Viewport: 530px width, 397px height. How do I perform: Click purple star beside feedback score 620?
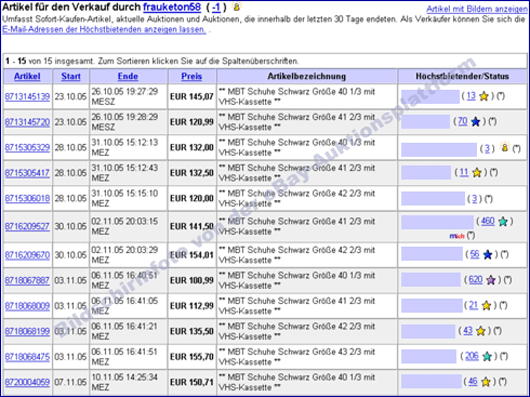pyautogui.click(x=491, y=280)
